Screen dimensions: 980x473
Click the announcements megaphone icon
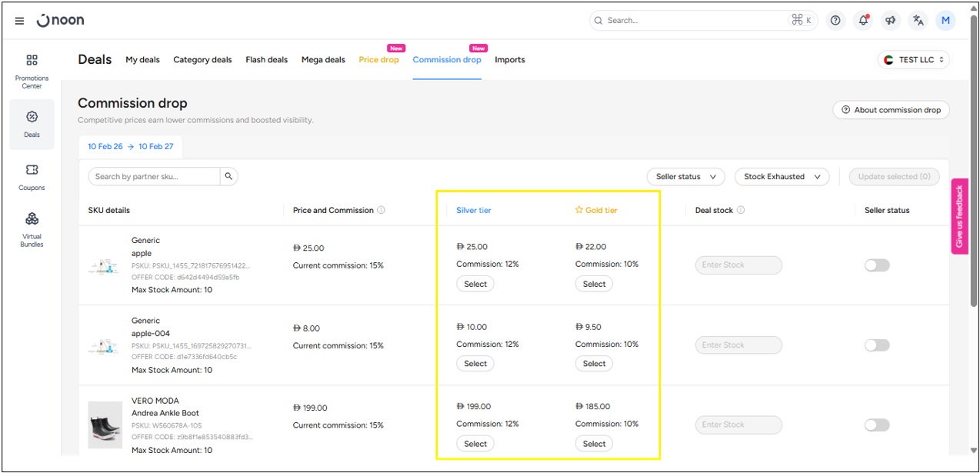coord(891,21)
